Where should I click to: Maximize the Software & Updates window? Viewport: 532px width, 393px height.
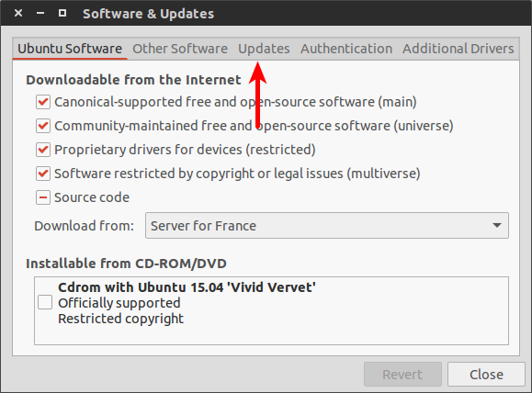pyautogui.click(x=62, y=13)
